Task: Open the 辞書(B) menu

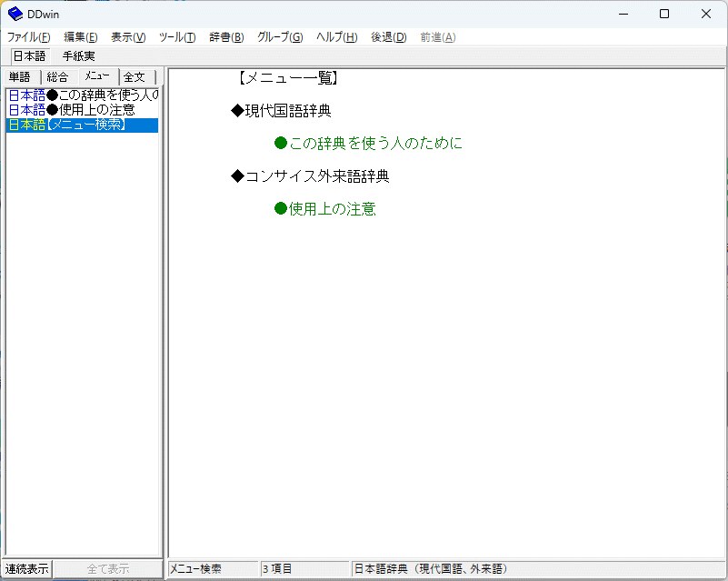Action: (x=226, y=37)
